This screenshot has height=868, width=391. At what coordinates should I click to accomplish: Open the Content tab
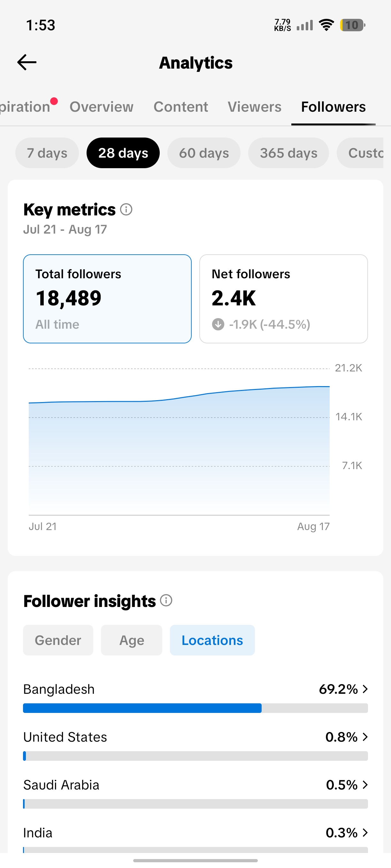pos(181,107)
